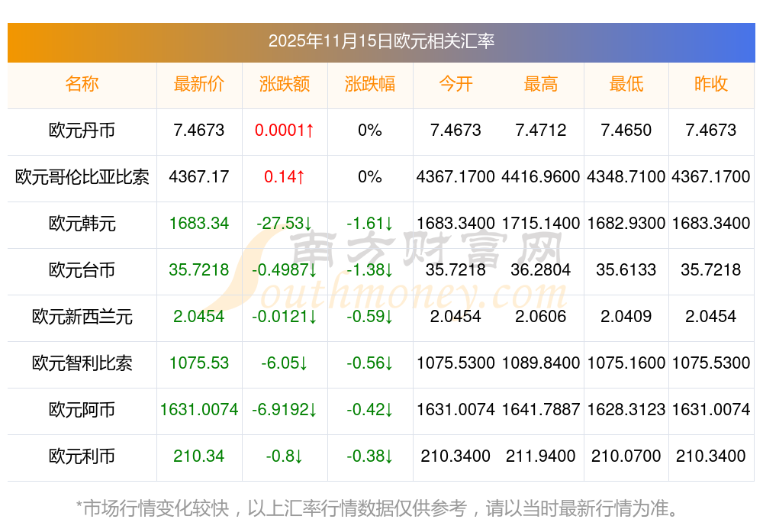Click the 最低 column header
Image resolution: width=763 pixels, height=532 pixels.
pos(626,84)
